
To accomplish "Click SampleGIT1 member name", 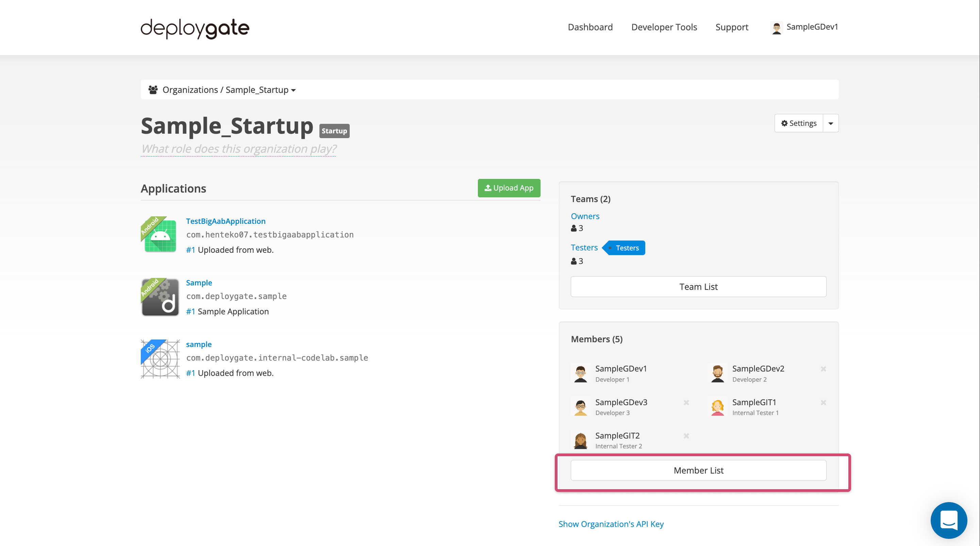I will click(x=754, y=402).
